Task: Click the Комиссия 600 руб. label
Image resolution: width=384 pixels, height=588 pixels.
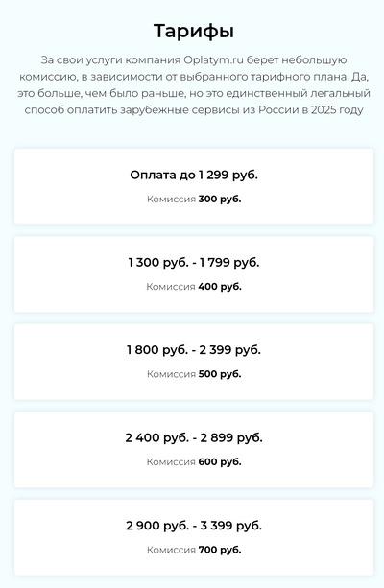Action: 194,462
